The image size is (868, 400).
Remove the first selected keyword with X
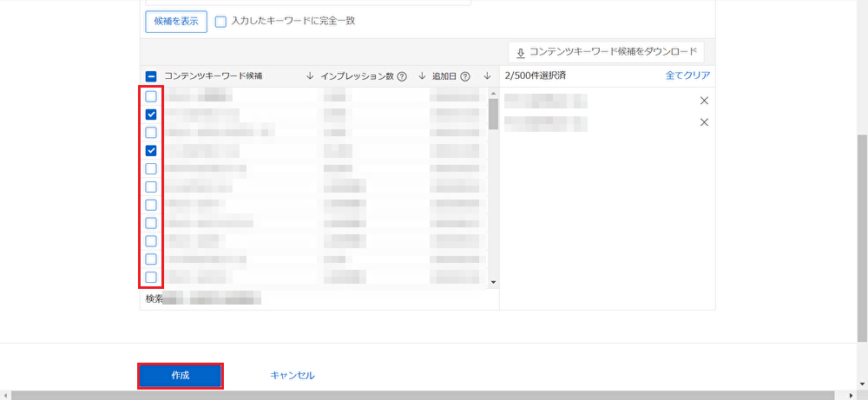[704, 101]
